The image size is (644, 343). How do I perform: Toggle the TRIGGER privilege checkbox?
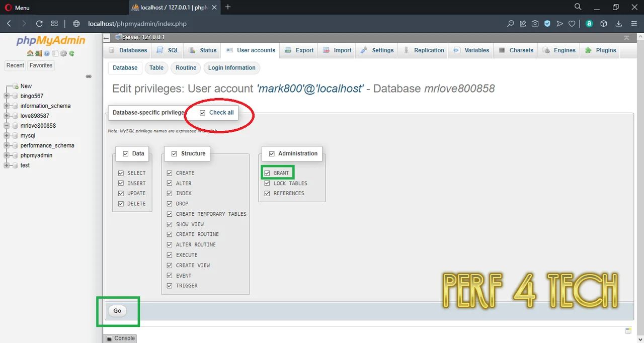tap(170, 286)
